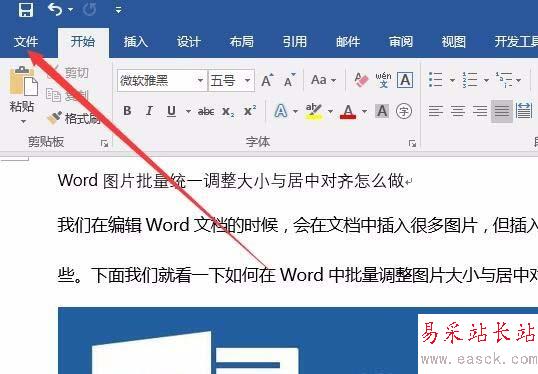
Task: Toggle Strikethrough abc formatting
Action: point(206,111)
